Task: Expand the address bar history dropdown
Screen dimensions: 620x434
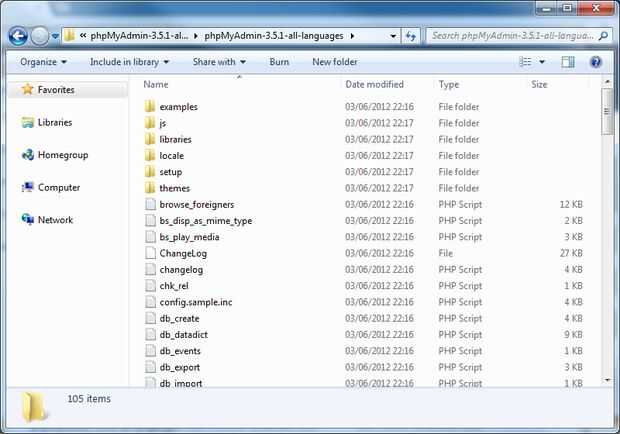Action: click(393, 36)
